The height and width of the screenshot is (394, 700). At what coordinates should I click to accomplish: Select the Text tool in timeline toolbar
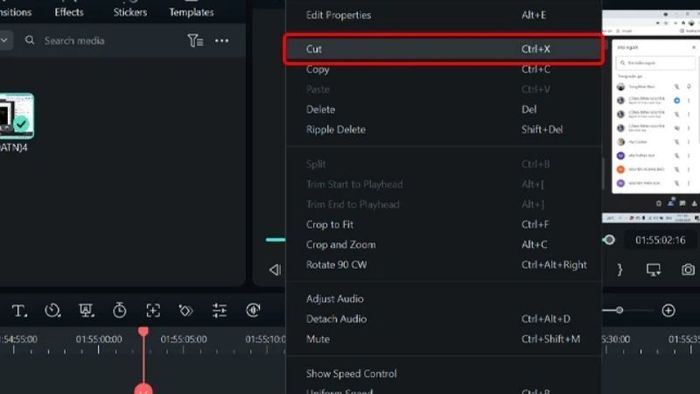click(19, 311)
